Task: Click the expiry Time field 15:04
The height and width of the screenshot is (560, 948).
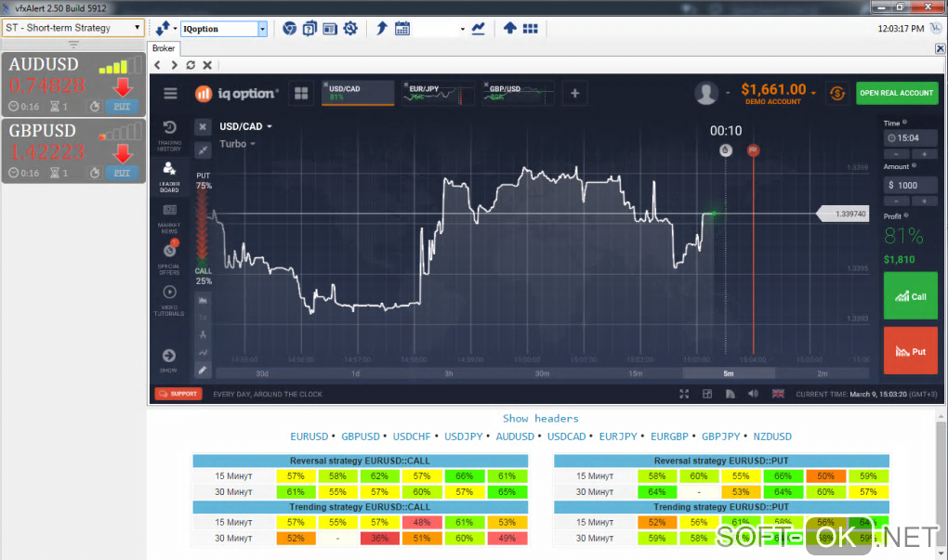Action: click(911, 137)
